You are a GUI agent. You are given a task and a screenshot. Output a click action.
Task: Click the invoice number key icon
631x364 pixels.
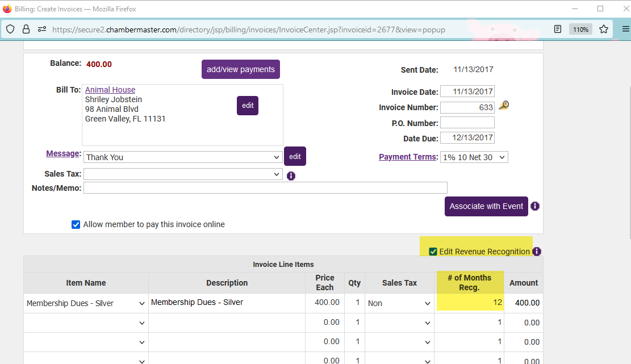(x=504, y=106)
